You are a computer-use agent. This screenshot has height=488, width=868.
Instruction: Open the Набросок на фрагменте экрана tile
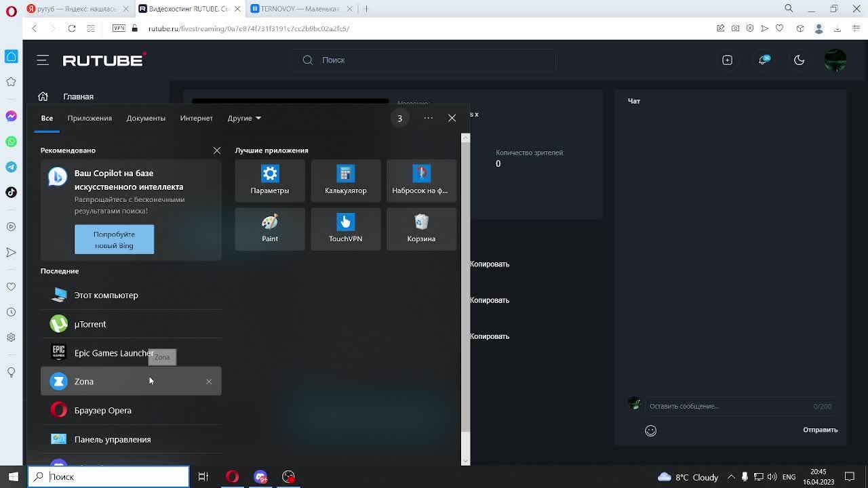pyautogui.click(x=421, y=180)
